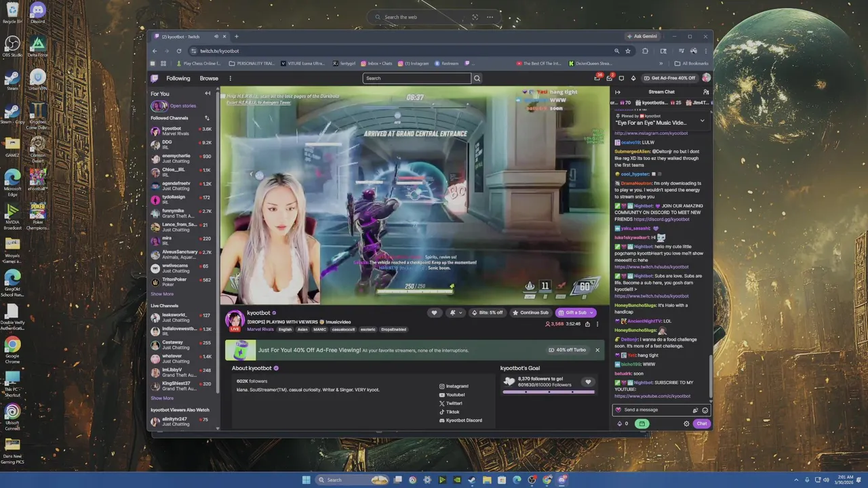Screen dimensions: 868x488
Task: Click the 40% off Turbo button
Action: click(568, 350)
